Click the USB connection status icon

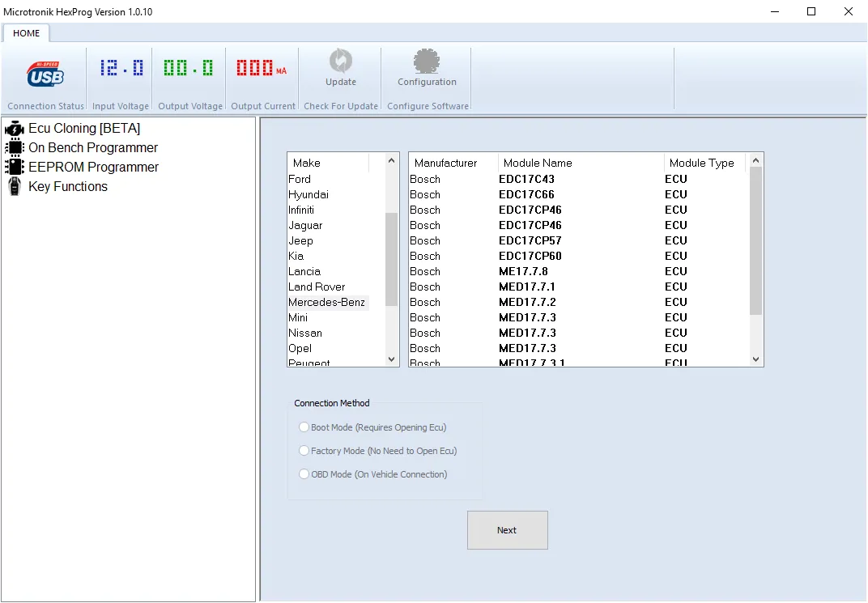coord(45,74)
